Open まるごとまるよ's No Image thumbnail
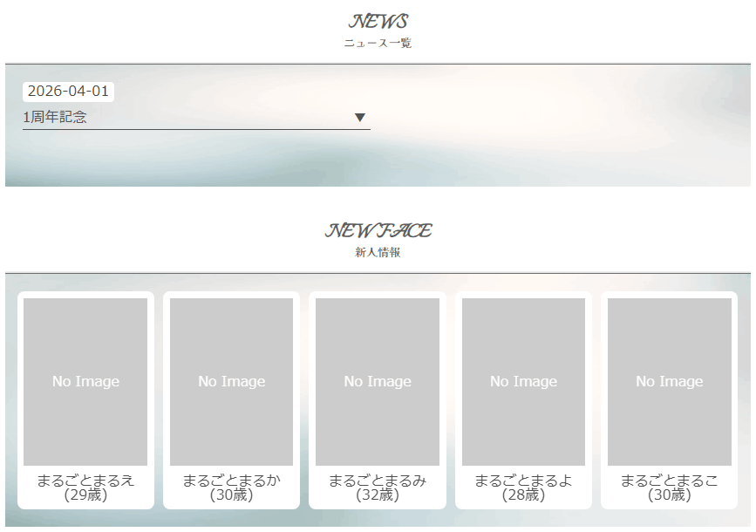The width and height of the screenshot is (756, 532). [523, 381]
